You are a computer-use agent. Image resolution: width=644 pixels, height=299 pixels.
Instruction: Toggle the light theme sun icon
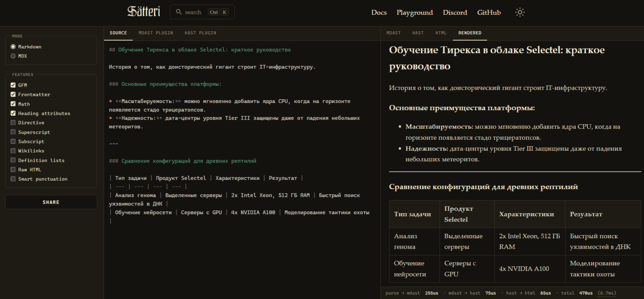520,12
